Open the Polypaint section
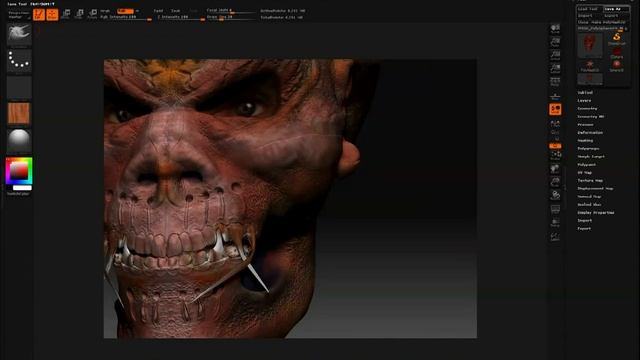 click(587, 164)
